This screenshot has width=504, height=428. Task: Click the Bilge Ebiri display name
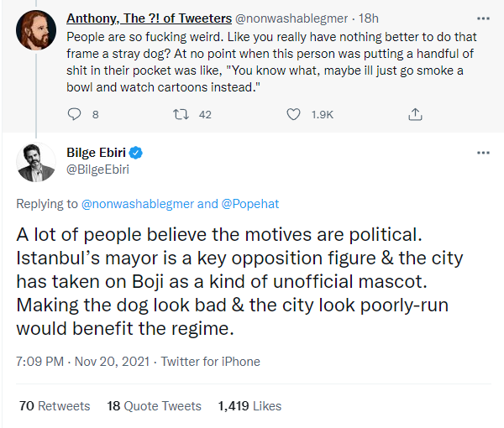95,153
